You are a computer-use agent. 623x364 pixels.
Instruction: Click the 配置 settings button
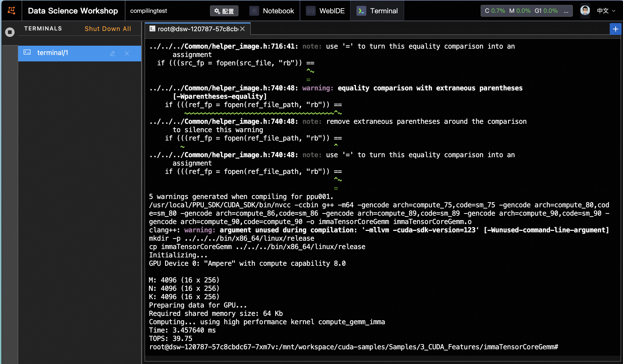[224, 11]
